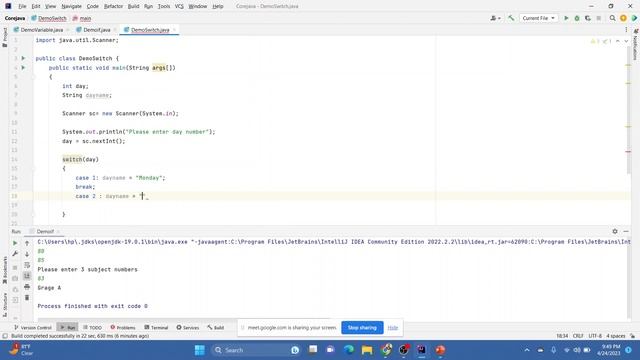Open the Bookmarks side panel
This screenshot has width=640, height=360.
click(4, 270)
